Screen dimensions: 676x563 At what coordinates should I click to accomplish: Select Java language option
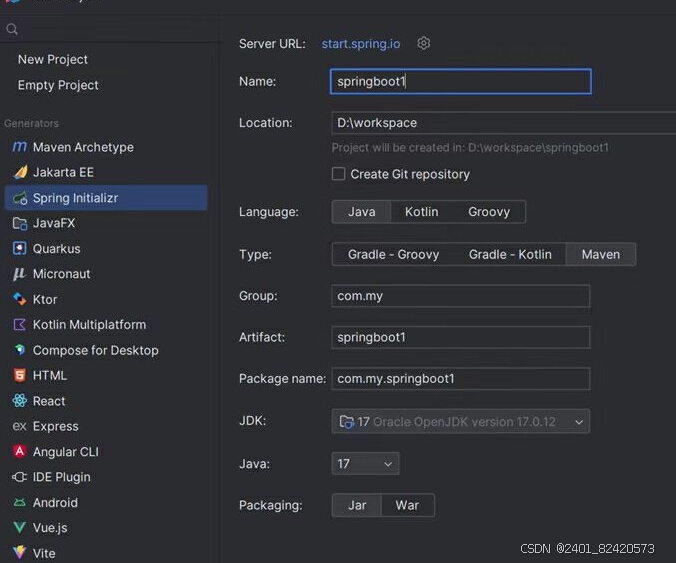pos(361,212)
